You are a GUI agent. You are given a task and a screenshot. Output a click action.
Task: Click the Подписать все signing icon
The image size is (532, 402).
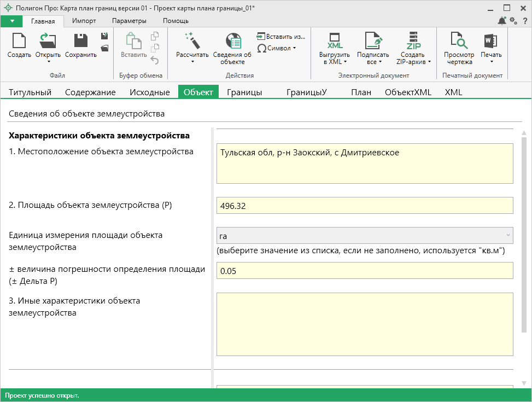373,42
